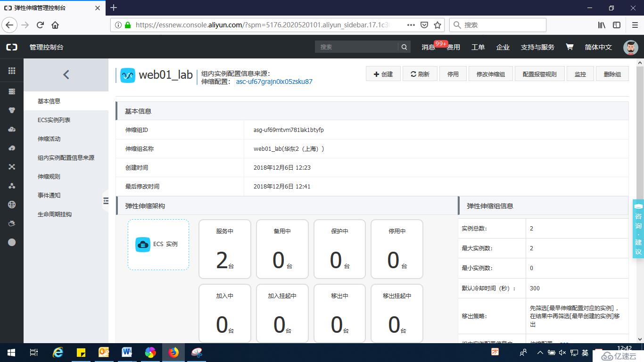This screenshot has height=362, width=644.
Task: Bookmark this page with the star icon
Action: pos(438,25)
